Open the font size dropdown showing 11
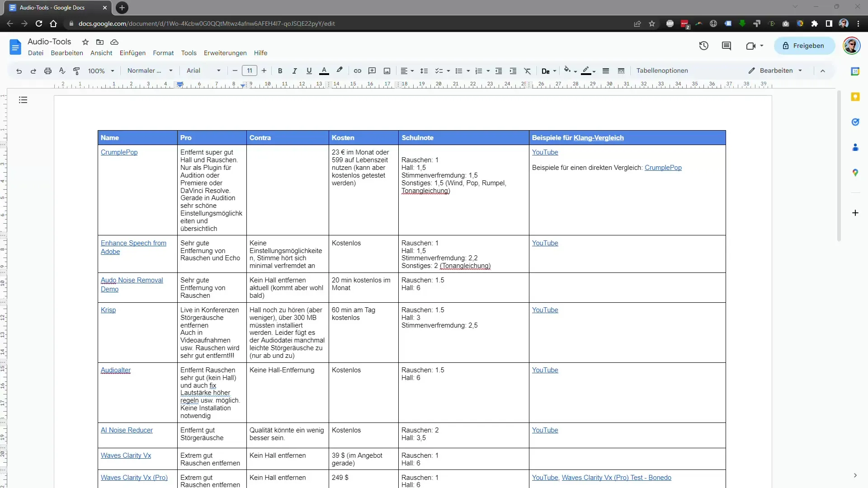The width and height of the screenshot is (868, 488). coord(249,70)
